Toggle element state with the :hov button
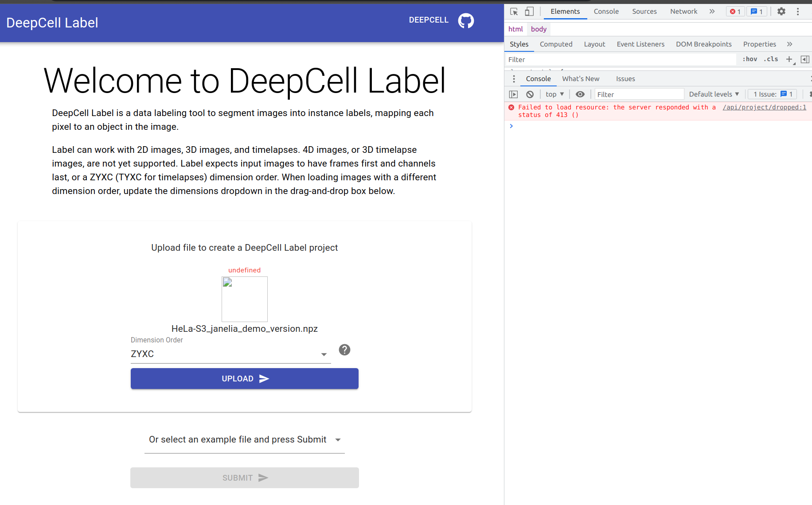This screenshot has width=812, height=505. (750, 59)
